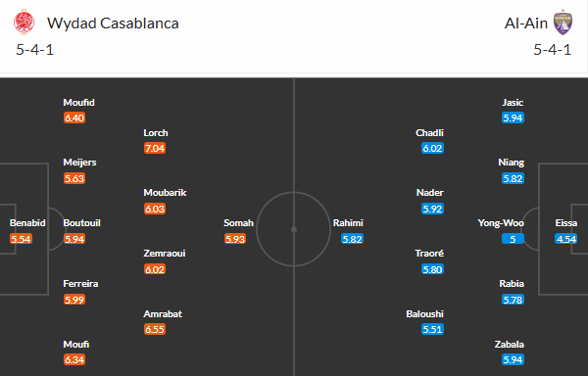Open the Wydad Casablanca team name

[x=113, y=23]
